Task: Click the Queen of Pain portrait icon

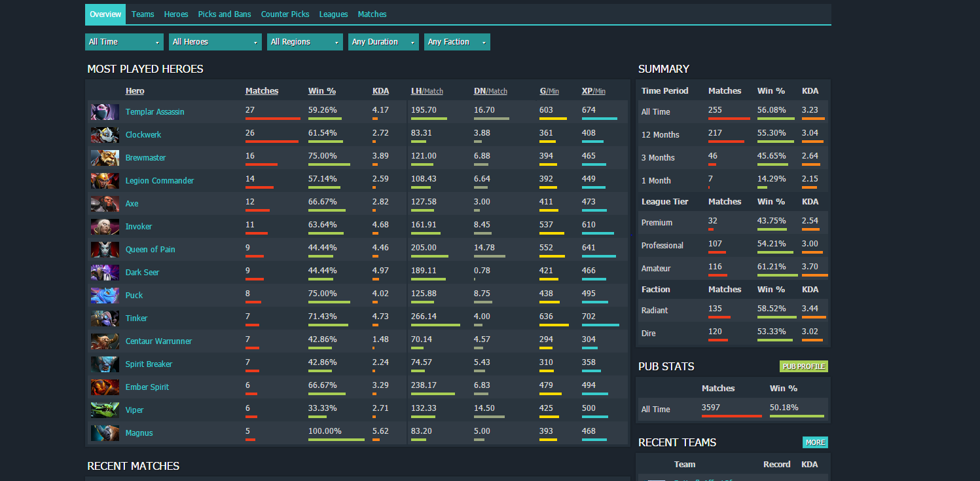Action: [105, 250]
